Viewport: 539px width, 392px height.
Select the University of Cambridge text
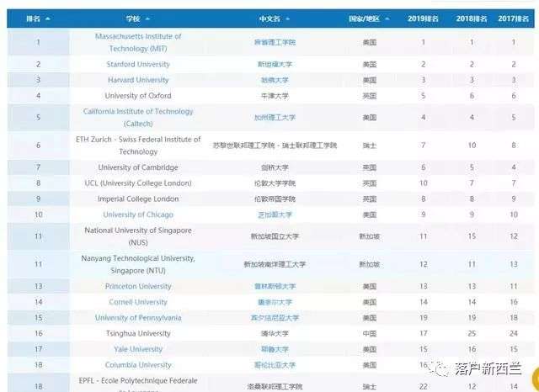[138, 167]
